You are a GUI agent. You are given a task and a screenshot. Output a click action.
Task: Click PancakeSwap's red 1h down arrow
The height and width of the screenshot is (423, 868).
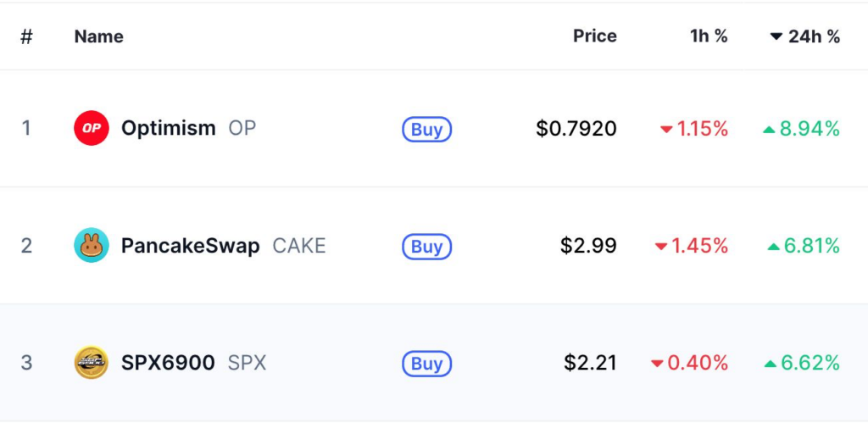click(x=661, y=247)
